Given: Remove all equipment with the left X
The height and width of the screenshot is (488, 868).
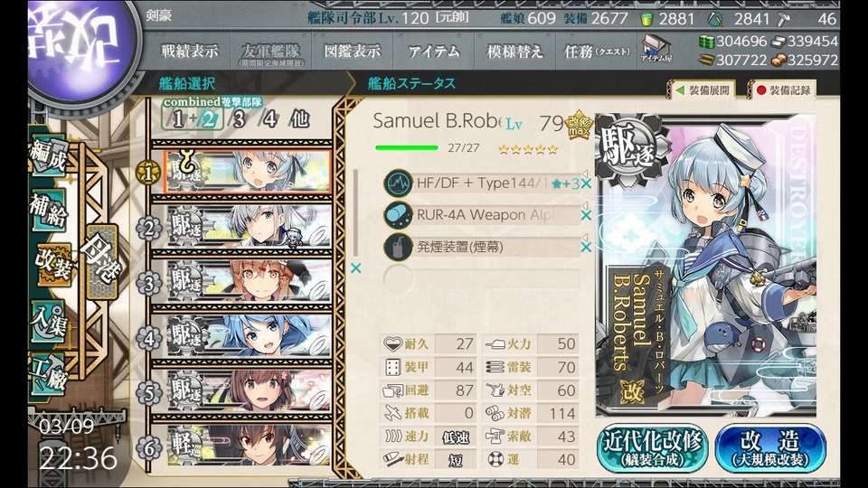Looking at the screenshot, I should point(355,267).
